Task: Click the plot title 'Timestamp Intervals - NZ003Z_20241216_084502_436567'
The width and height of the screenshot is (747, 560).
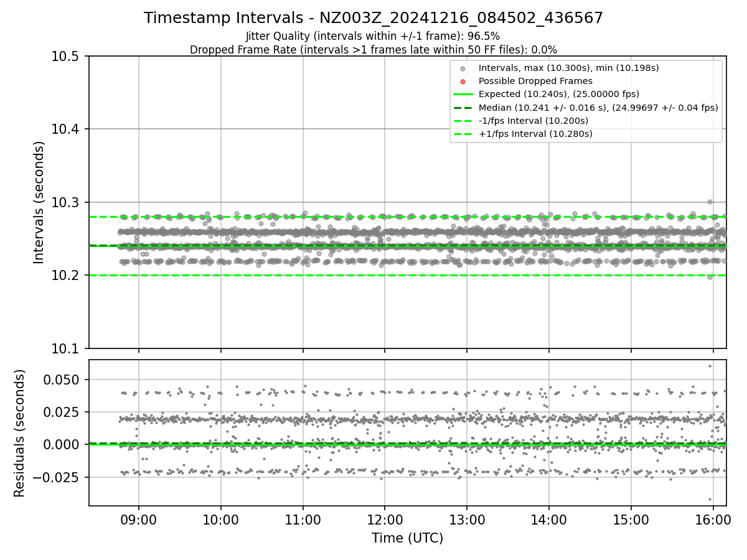Action: coord(374,18)
